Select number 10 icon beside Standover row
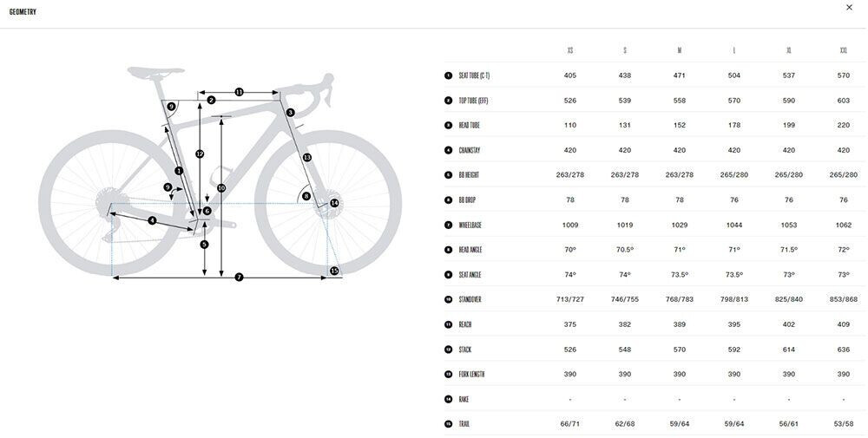 tap(448, 300)
